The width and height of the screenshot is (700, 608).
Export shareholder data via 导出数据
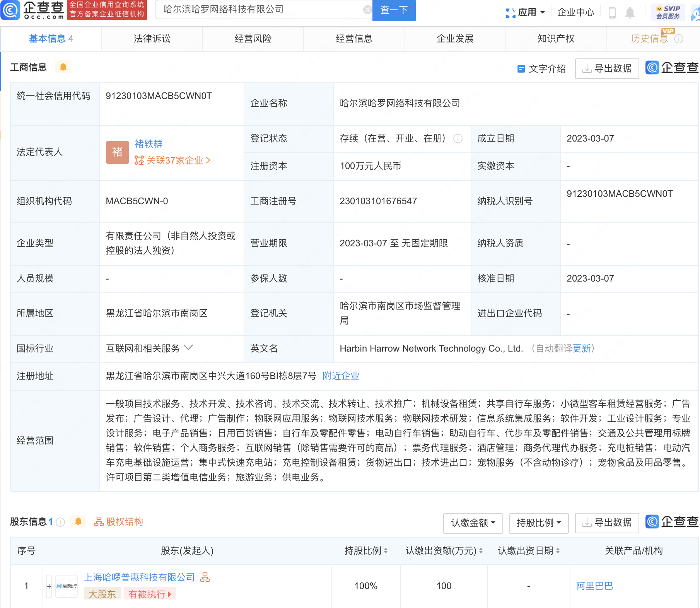[607, 523]
